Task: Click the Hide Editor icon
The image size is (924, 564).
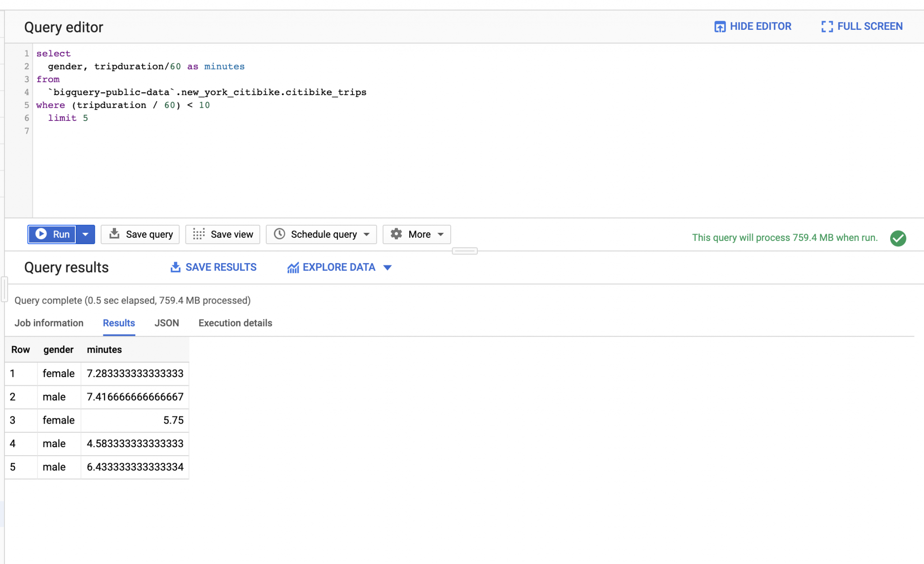Action: tap(720, 26)
